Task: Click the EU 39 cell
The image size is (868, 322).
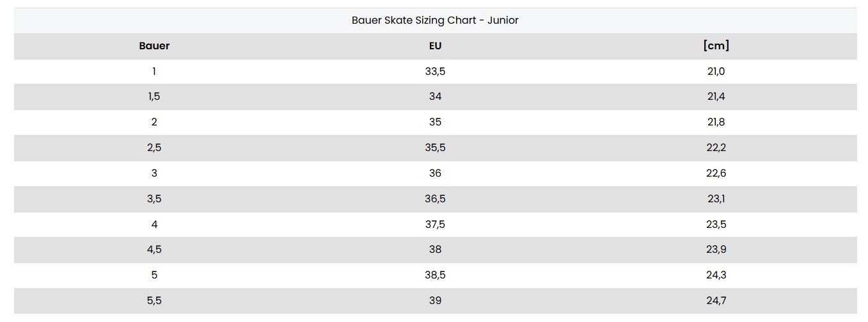Action: click(x=435, y=301)
